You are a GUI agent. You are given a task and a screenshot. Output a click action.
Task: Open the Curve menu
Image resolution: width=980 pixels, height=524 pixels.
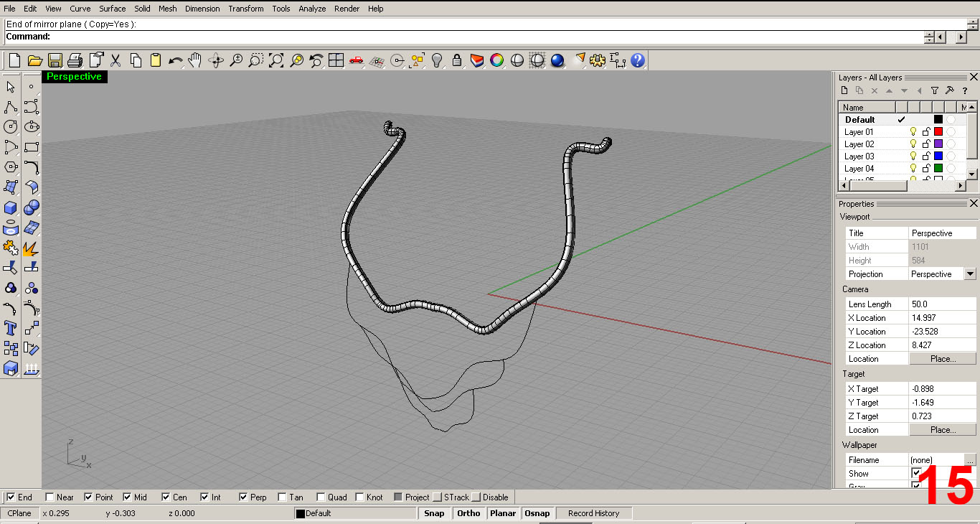point(80,9)
